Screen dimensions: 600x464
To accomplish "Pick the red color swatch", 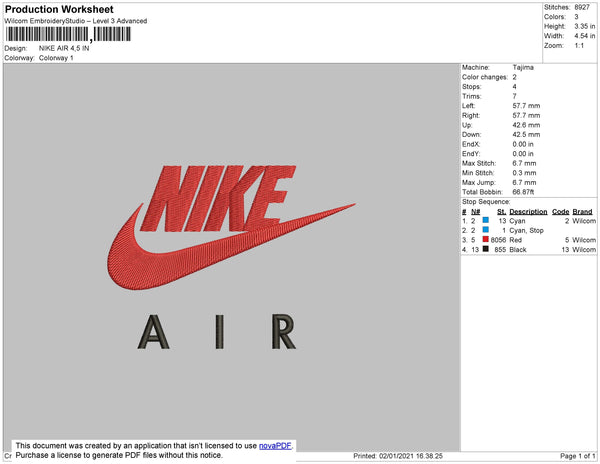I will (x=486, y=239).
